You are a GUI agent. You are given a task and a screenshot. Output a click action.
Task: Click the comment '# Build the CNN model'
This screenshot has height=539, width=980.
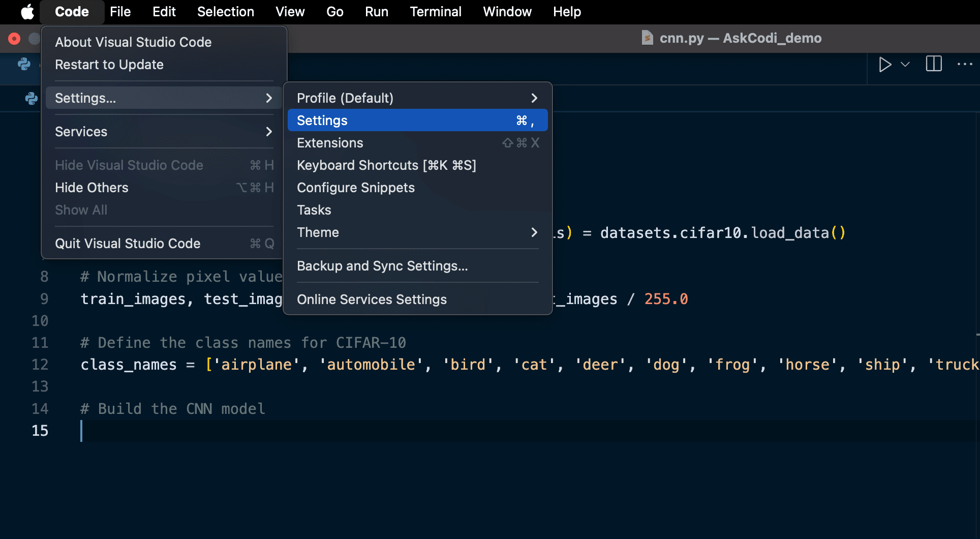(173, 409)
